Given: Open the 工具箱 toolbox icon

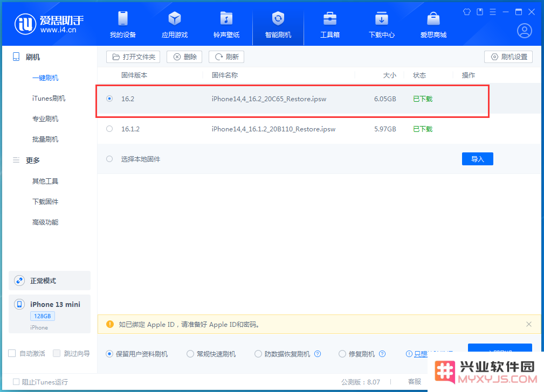Looking at the screenshot, I should 329,18.
